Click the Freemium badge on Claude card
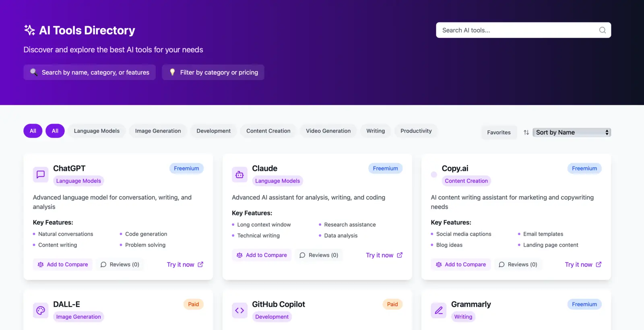This screenshot has height=330, width=644. coord(385,168)
